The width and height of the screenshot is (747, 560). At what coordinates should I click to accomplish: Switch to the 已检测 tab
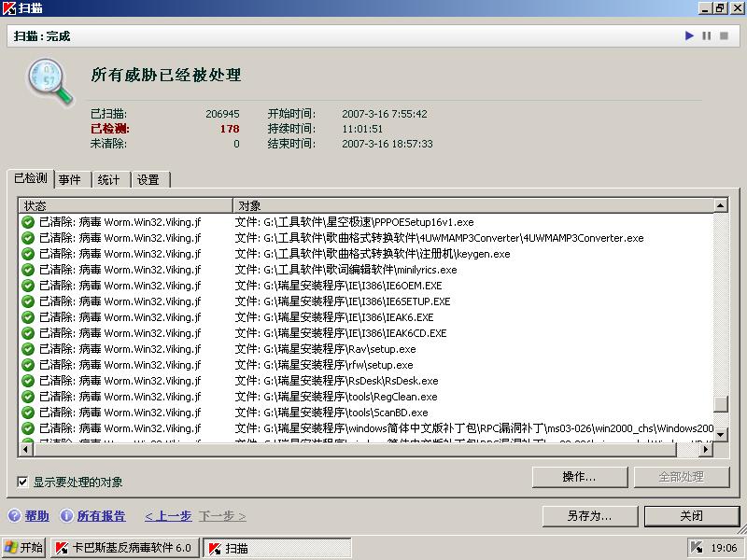click(x=31, y=178)
